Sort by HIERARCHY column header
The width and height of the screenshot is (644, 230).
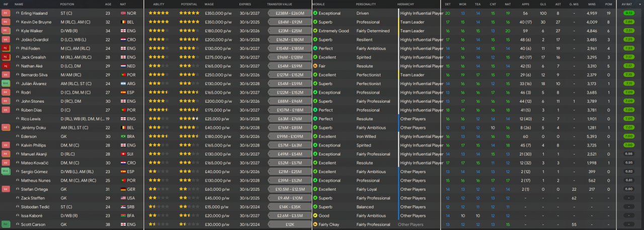point(406,4)
